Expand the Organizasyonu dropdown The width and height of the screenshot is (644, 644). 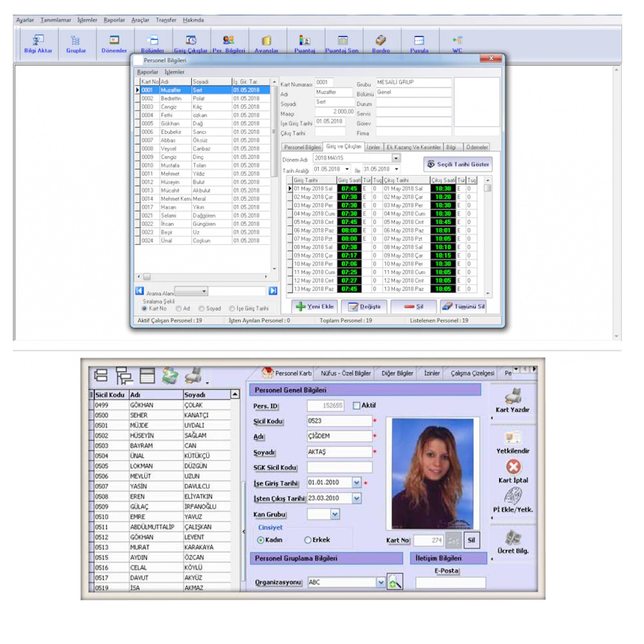(380, 582)
